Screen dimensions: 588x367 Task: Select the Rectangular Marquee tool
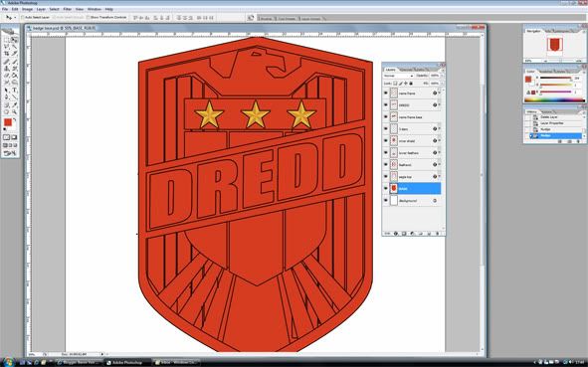coord(6,40)
